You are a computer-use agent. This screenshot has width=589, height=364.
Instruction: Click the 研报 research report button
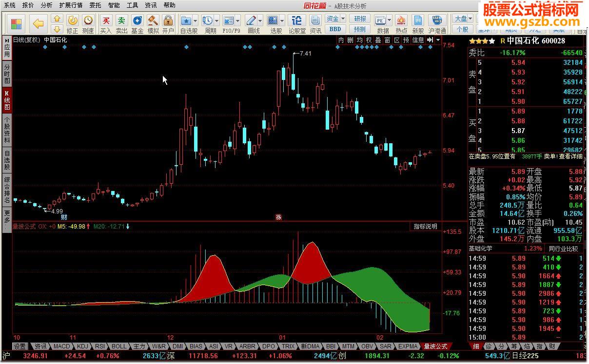coord(360,19)
